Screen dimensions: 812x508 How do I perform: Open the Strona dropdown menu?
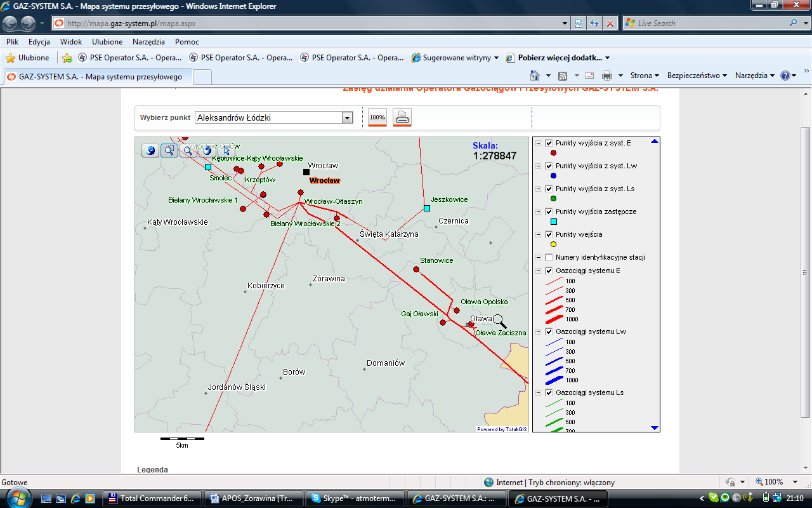(645, 76)
